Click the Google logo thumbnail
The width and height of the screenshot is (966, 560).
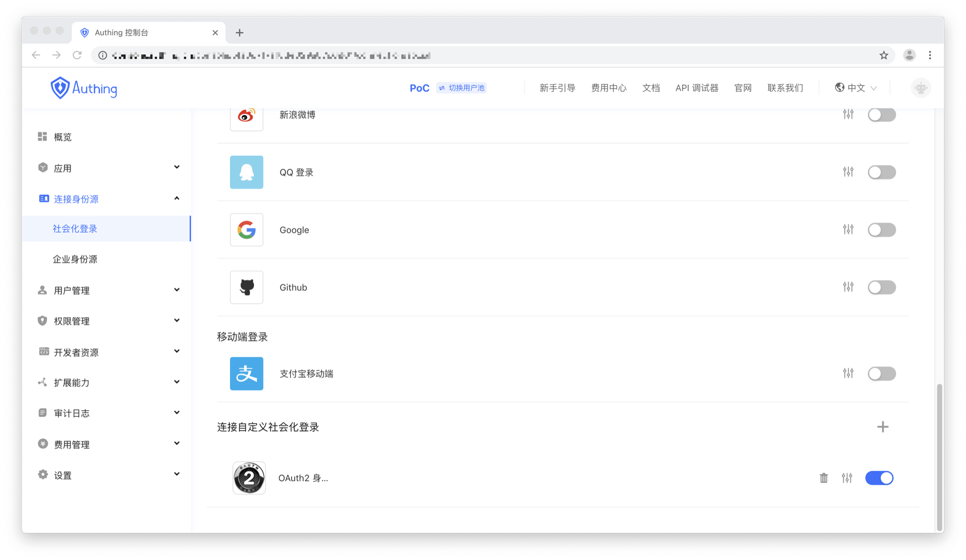point(247,230)
